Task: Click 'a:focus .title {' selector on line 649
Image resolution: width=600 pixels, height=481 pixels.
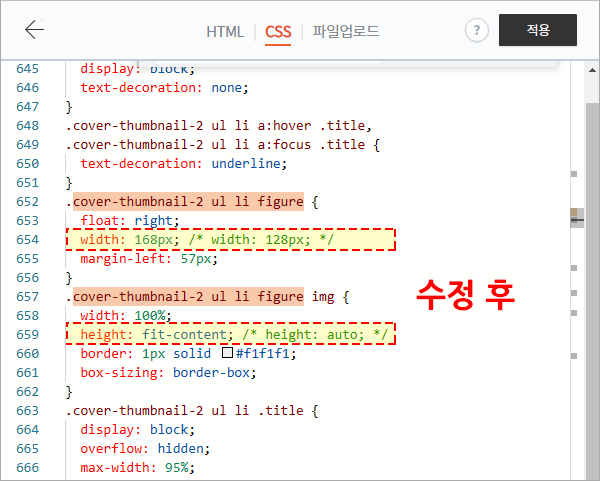Action: (318, 145)
